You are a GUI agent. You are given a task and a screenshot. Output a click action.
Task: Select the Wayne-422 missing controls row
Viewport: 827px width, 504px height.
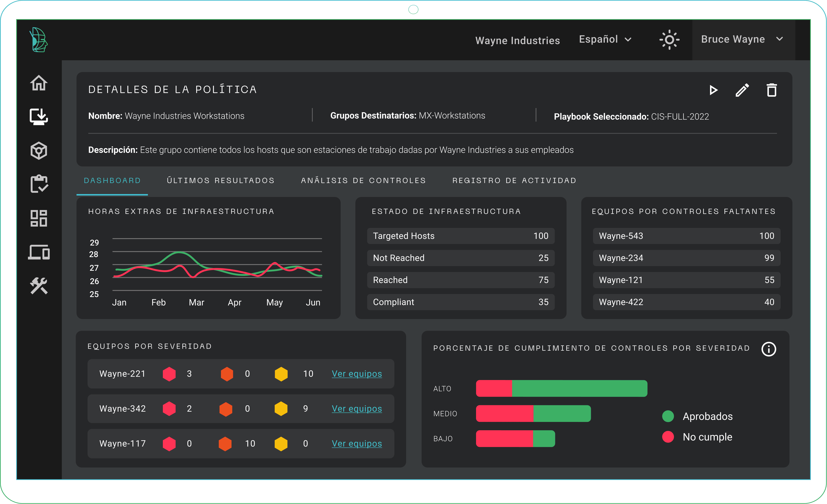686,302
